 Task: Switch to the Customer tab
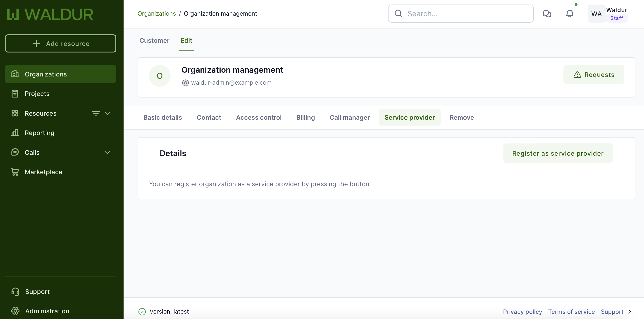[154, 40]
